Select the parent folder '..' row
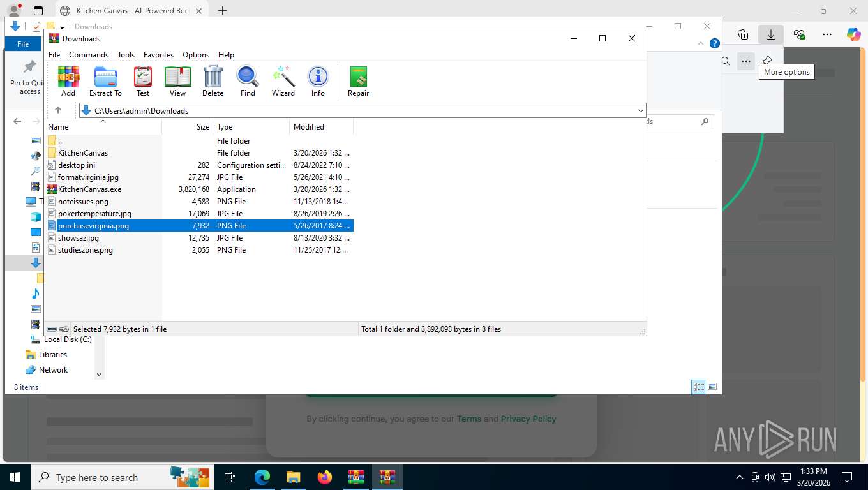 [199, 141]
